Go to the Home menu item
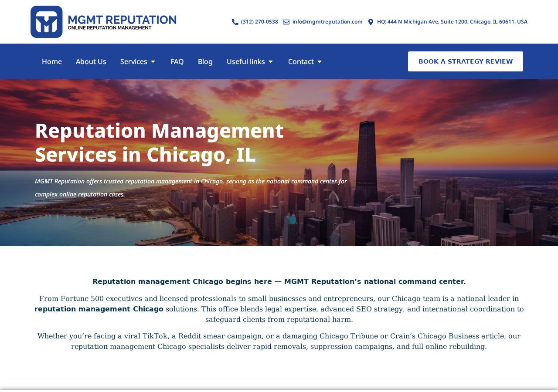 tap(52, 61)
